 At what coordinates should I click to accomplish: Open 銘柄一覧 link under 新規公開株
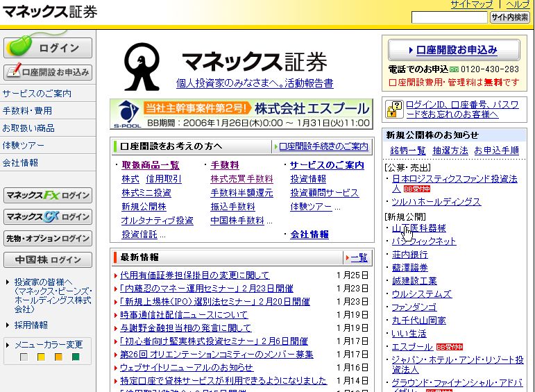pyautogui.click(x=408, y=151)
